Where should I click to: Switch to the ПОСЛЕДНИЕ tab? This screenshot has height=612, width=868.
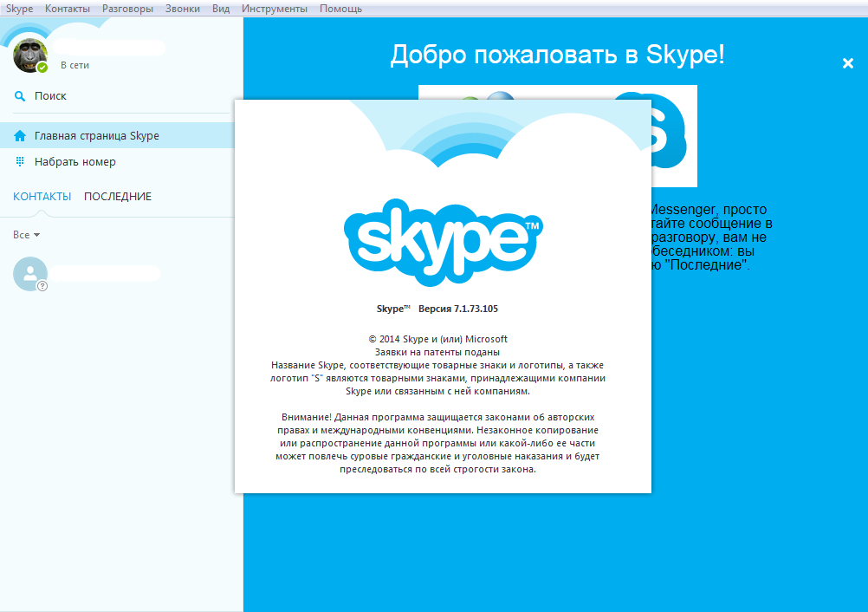[x=118, y=197]
